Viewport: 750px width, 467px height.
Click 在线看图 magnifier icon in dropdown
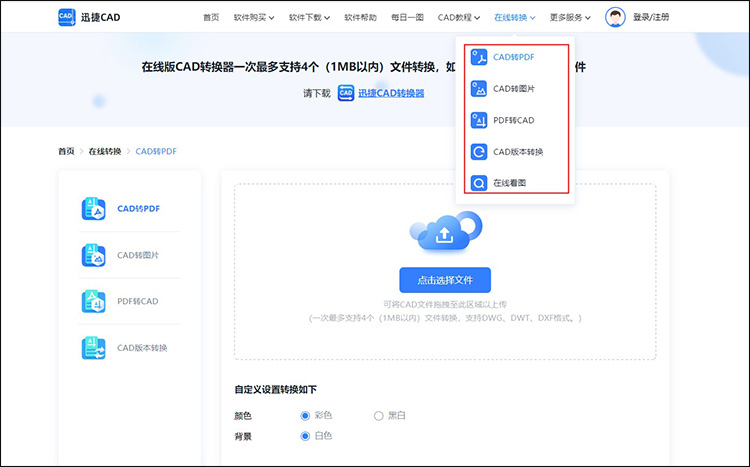click(x=479, y=183)
